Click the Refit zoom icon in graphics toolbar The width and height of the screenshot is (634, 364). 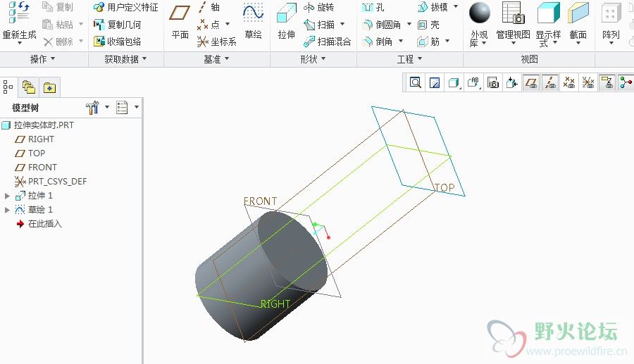[x=415, y=83]
